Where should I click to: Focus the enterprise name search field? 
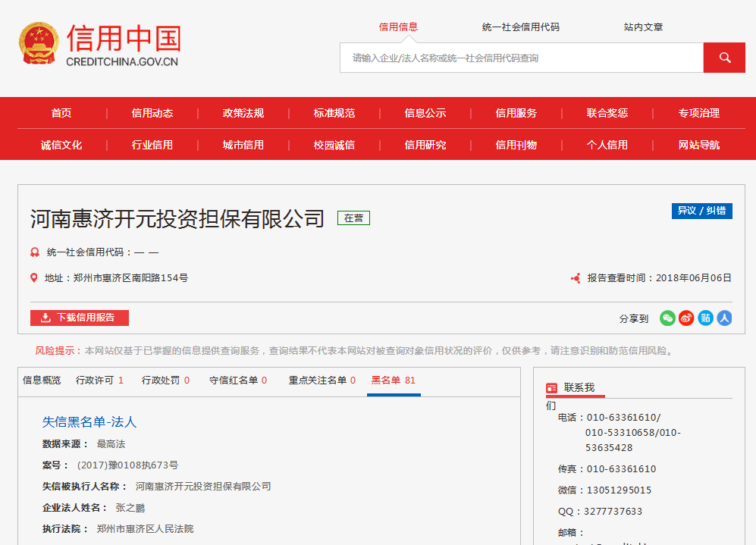[522, 58]
